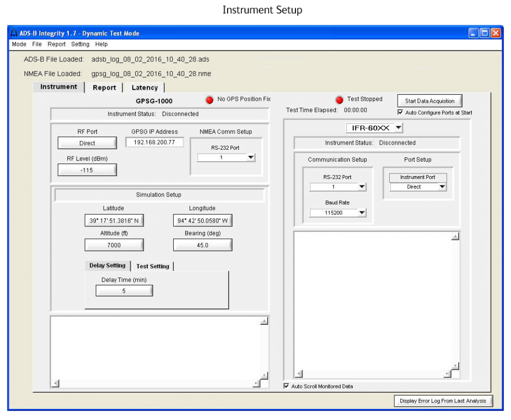Screen dimensions: 511x420
Task: Click the Altitude (ft) field
Action: tap(114, 245)
